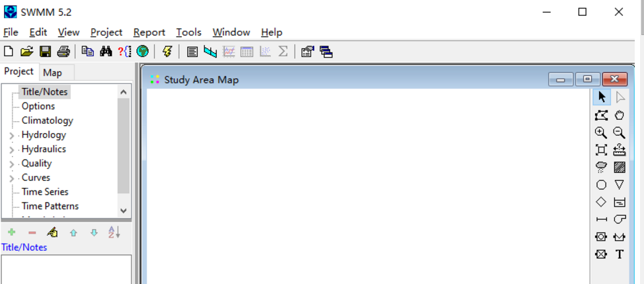Add a Flow Divider with the diamond icon
This screenshot has width=644, height=284.
[x=601, y=202]
